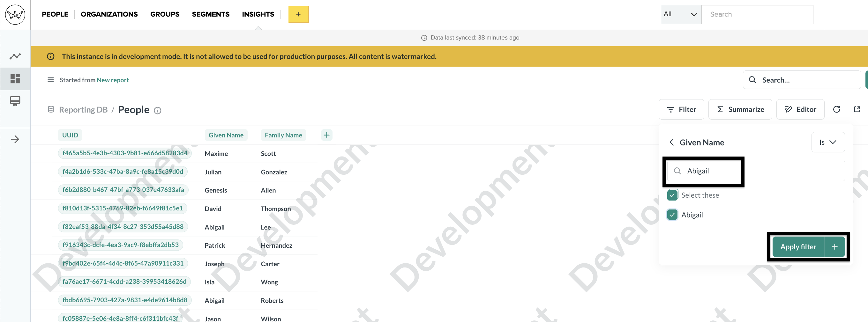The width and height of the screenshot is (868, 322).
Task: Sort by the UUID column header
Action: [70, 135]
